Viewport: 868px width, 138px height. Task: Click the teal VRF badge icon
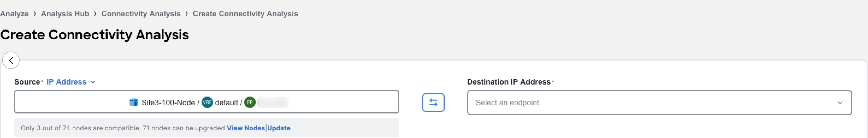tap(207, 102)
